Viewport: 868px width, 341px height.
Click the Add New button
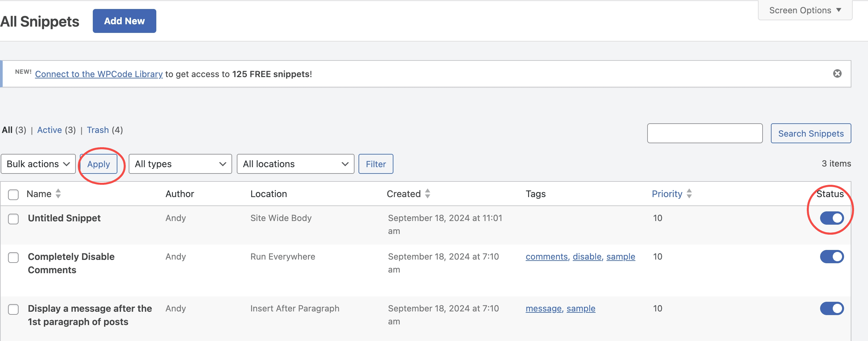[x=124, y=21]
